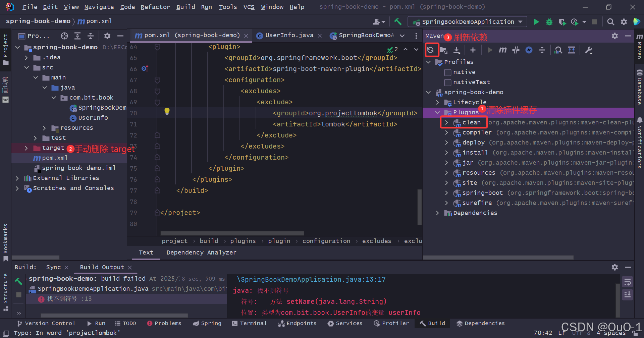Open Project panel options gear

107,36
